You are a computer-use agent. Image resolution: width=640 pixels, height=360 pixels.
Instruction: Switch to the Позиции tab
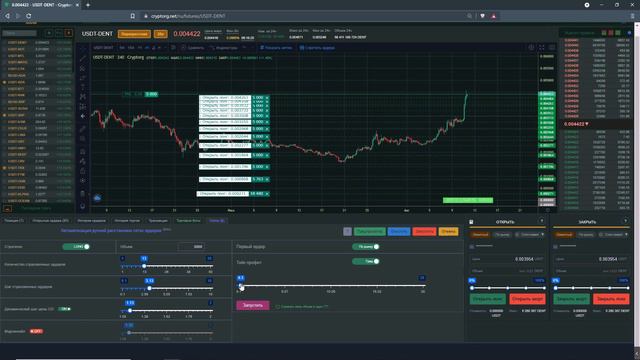(14, 220)
